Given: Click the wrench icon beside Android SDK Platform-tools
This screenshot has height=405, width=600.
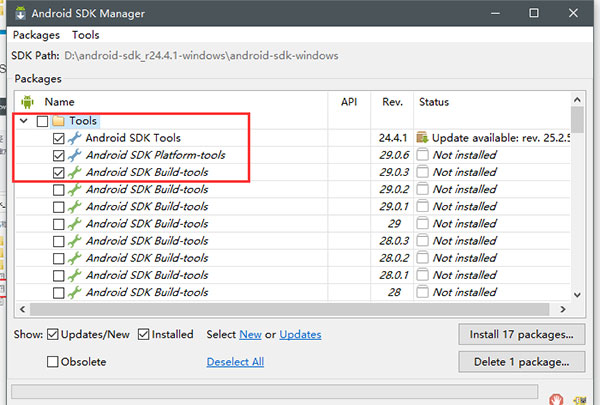Looking at the screenshot, I should pyautogui.click(x=75, y=155).
